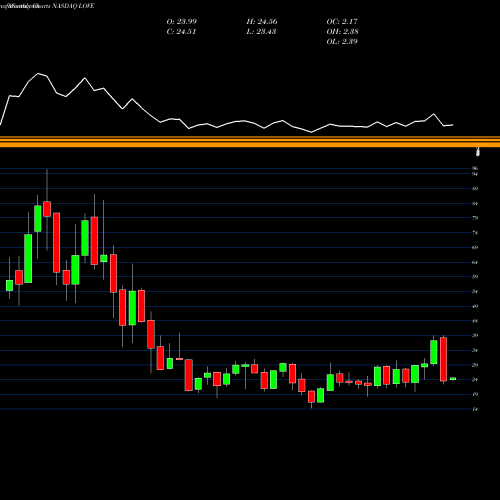Click the highest peak of the white indicator line
500x500 pixels.
(x=38, y=73)
